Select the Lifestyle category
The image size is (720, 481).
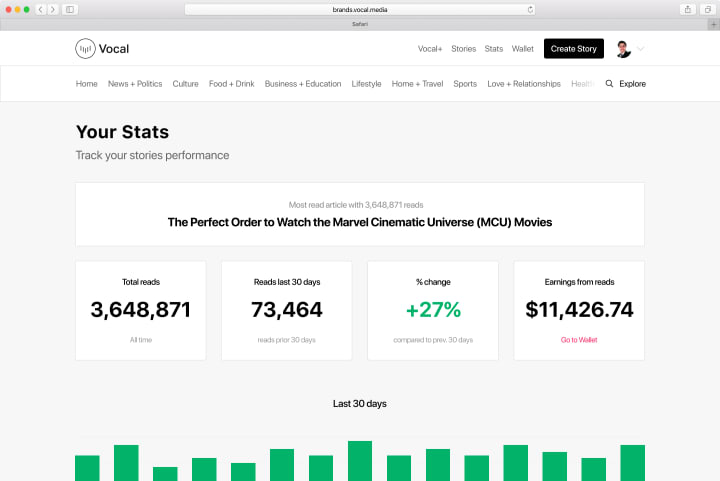[366, 84]
